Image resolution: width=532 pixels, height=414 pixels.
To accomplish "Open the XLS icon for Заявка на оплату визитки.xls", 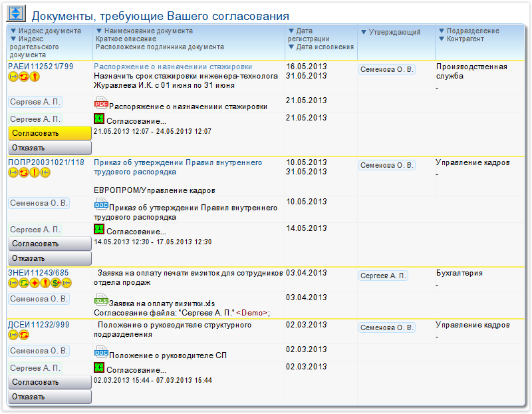I will (101, 300).
